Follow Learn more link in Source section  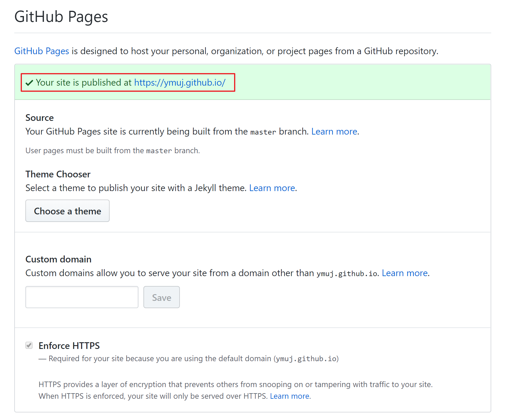(334, 132)
